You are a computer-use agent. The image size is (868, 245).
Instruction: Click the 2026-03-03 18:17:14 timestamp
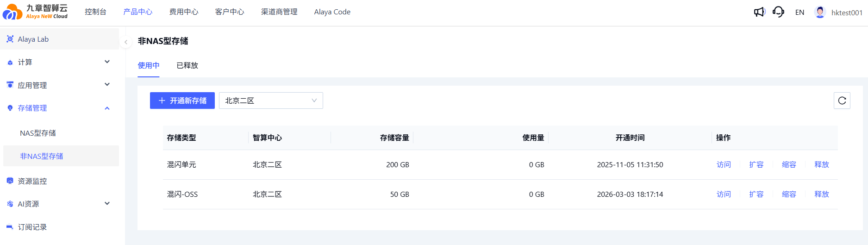click(x=630, y=194)
